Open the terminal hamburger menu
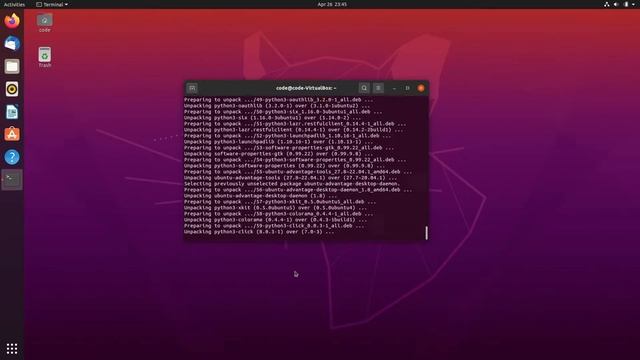This screenshot has width=640, height=360. point(378,88)
